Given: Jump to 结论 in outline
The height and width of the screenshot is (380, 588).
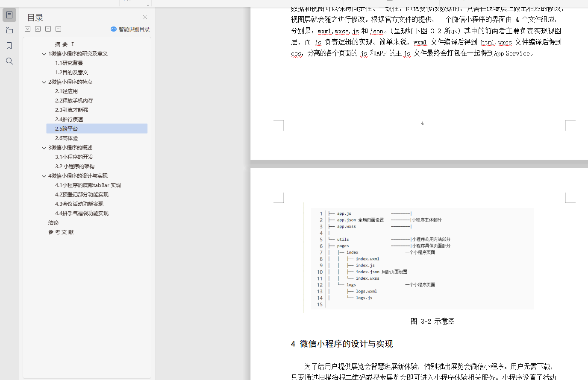Looking at the screenshot, I should point(53,222).
